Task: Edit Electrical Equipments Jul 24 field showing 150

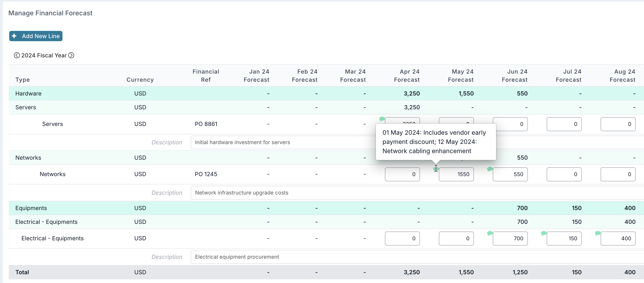Action: coord(564,239)
